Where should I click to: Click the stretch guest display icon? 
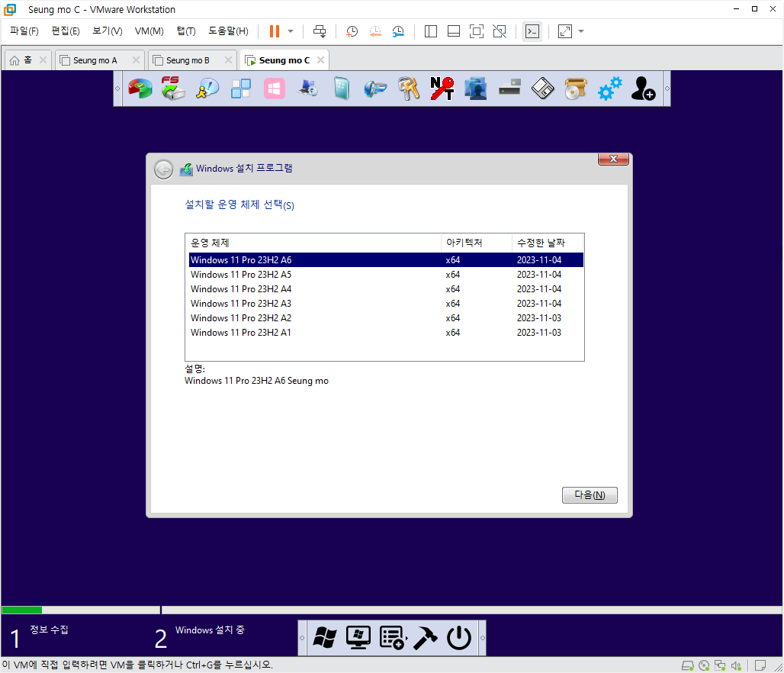click(565, 31)
